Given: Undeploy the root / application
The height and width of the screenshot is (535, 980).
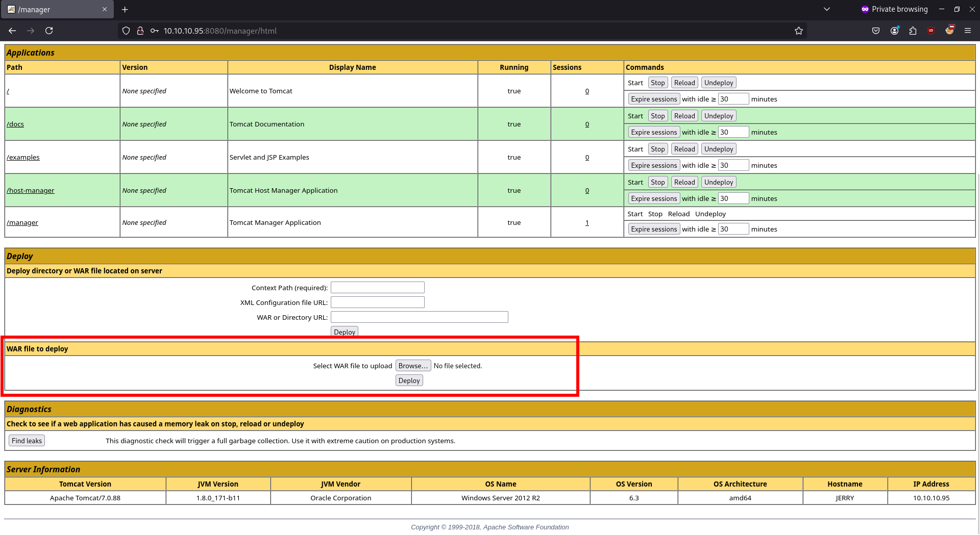Looking at the screenshot, I should [x=719, y=83].
